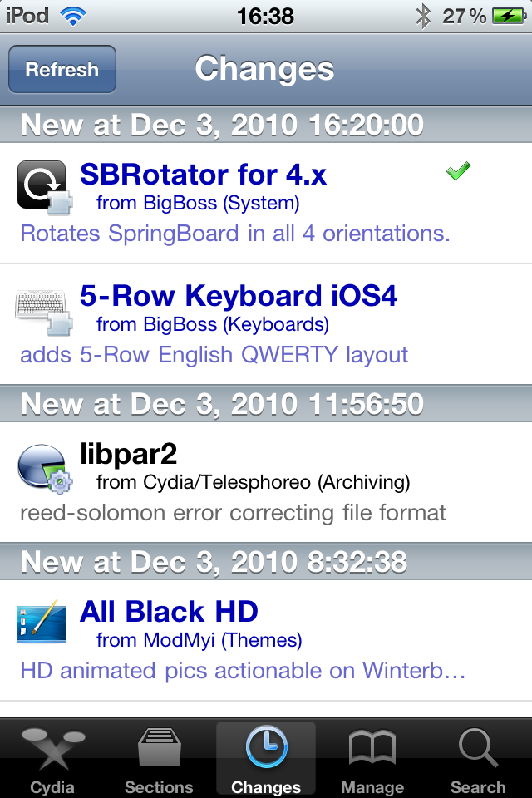Open the libpar2 package entry
Image resolution: width=532 pixels, height=798 pixels.
pyautogui.click(x=266, y=482)
